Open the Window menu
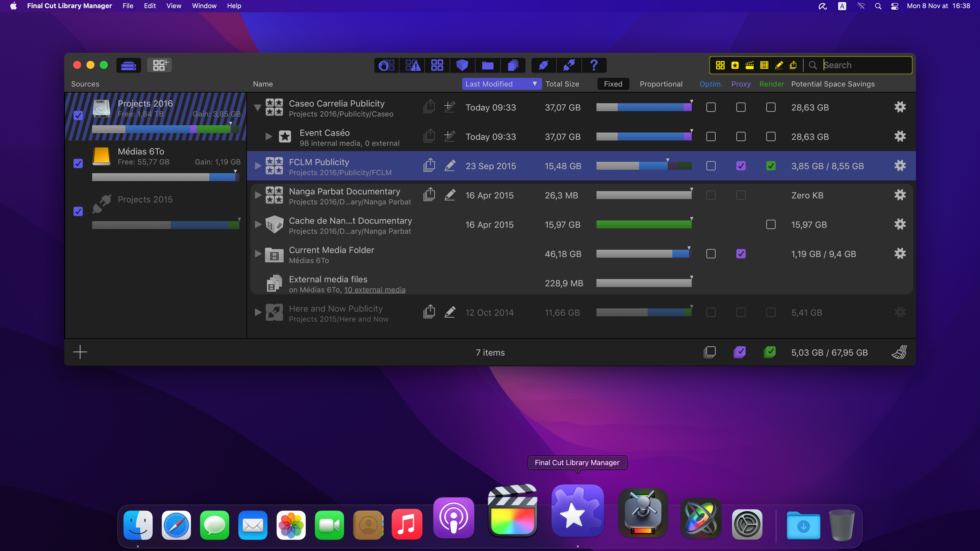This screenshot has width=980, height=551. [x=204, y=6]
